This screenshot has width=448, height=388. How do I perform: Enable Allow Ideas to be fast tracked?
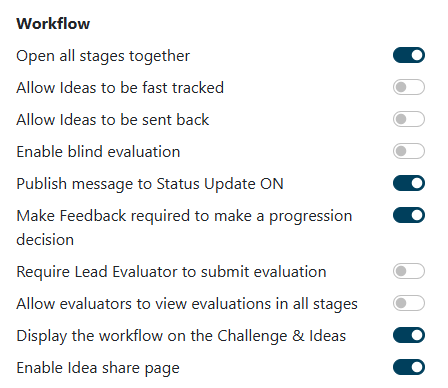coord(409,87)
